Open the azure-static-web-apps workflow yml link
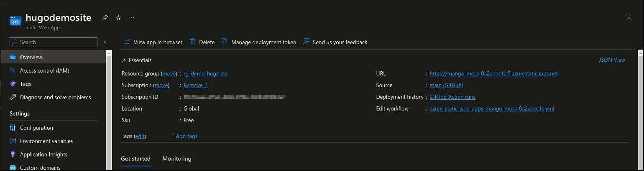The image size is (644, 171). click(x=492, y=108)
